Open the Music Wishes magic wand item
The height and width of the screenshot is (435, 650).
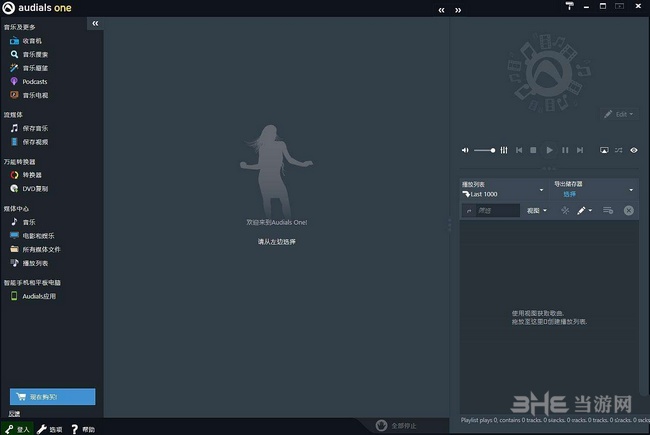pyautogui.click(x=29, y=68)
